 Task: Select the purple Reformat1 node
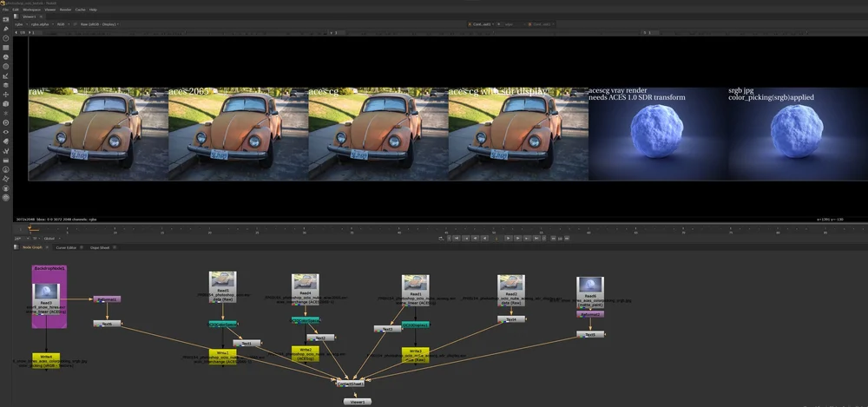click(x=107, y=299)
